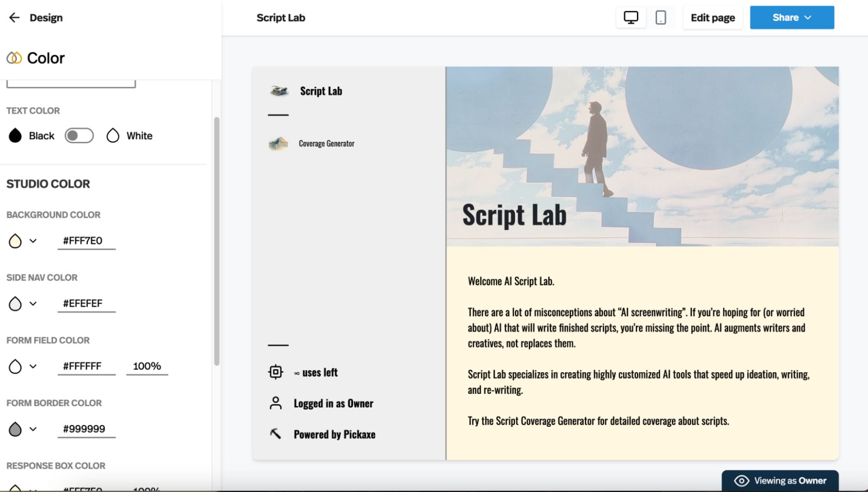Open the Share dropdown button
Screen dimensions: 868x492
[x=792, y=18]
